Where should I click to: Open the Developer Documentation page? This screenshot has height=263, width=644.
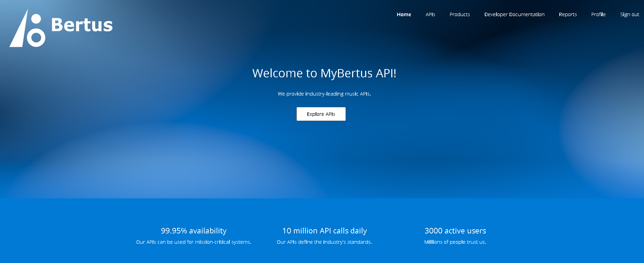pos(514,14)
